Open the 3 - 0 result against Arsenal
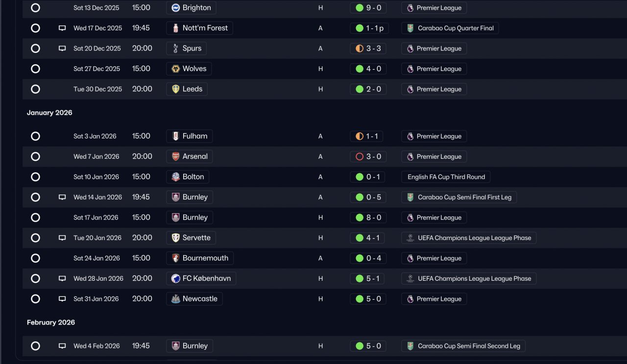 (x=368, y=157)
